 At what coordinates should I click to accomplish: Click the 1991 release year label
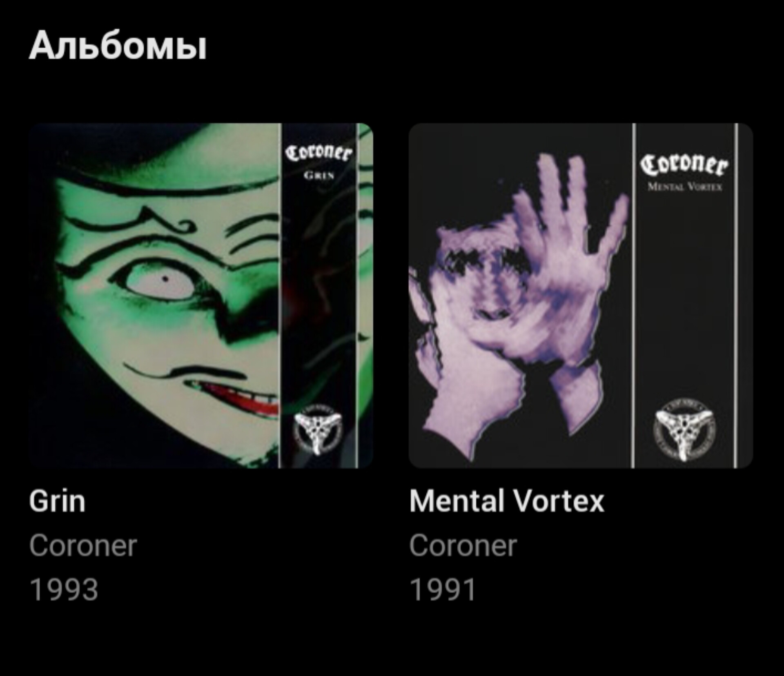pos(443,589)
